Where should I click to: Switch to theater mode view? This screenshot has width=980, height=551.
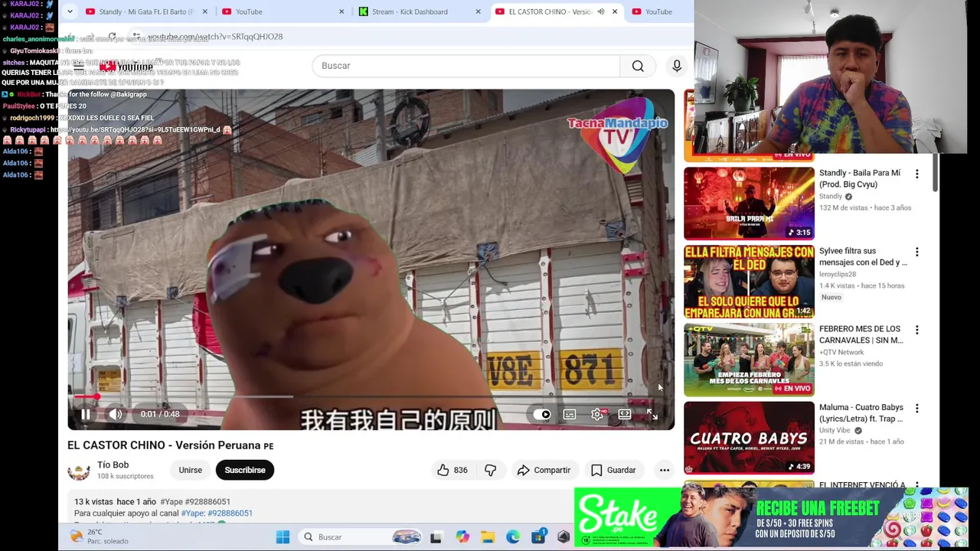click(625, 414)
